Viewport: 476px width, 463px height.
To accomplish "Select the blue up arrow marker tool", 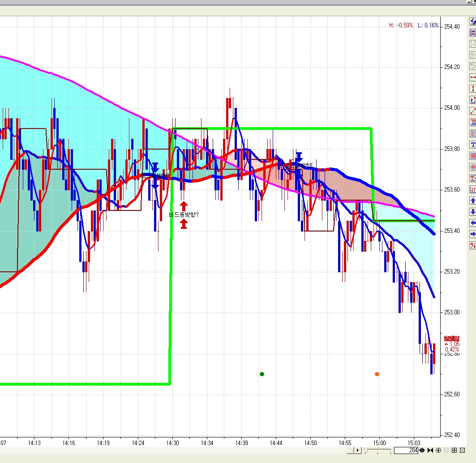I will pos(473,201).
